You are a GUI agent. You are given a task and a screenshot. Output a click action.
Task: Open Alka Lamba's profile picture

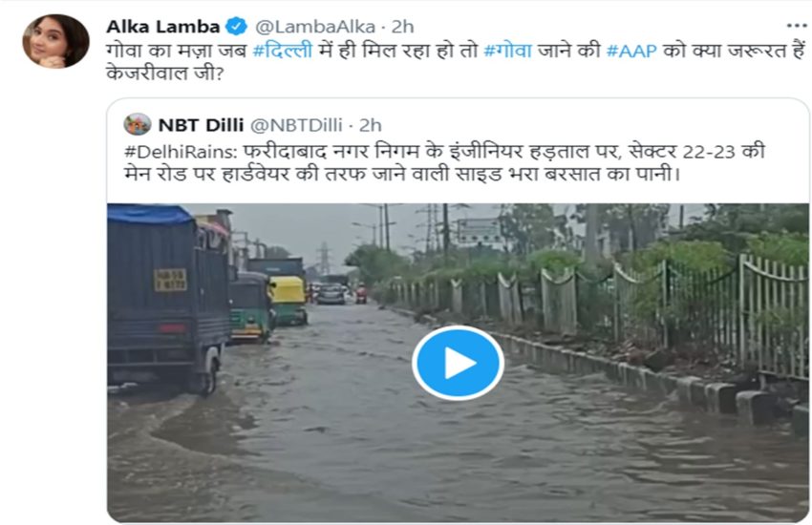55,41
